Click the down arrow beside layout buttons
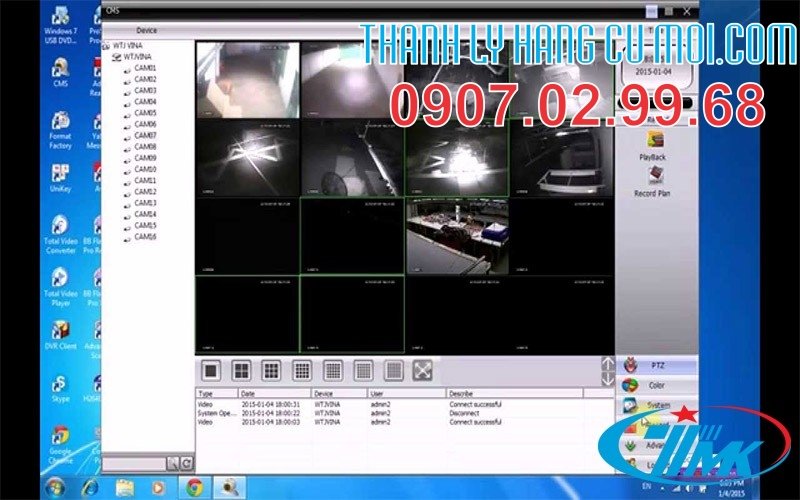800x500 pixels. [608, 379]
